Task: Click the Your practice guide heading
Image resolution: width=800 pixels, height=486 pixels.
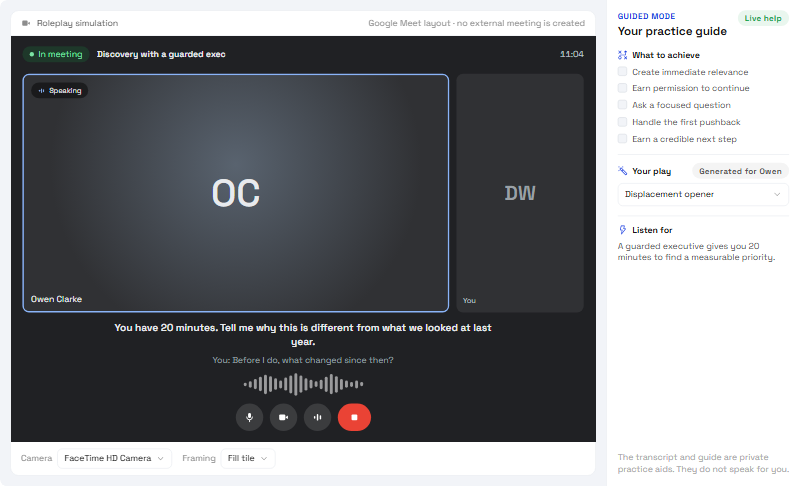Action: pos(672,31)
